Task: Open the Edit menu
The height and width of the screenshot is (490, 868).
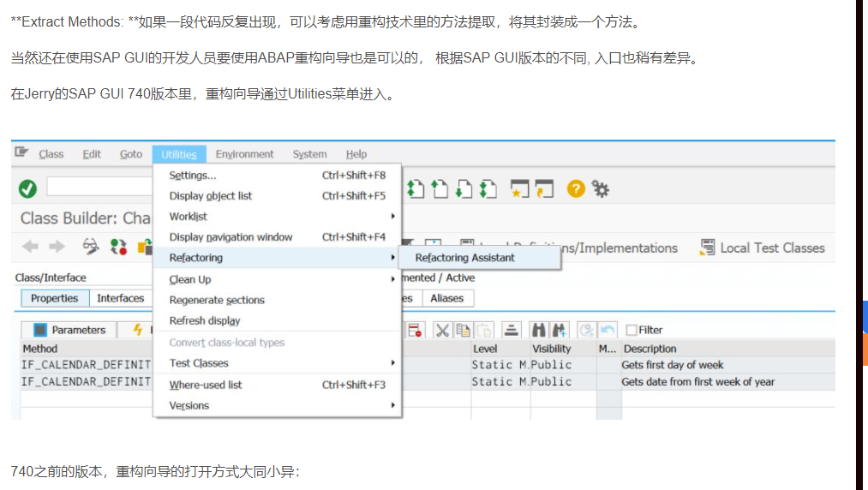Action: click(x=92, y=154)
